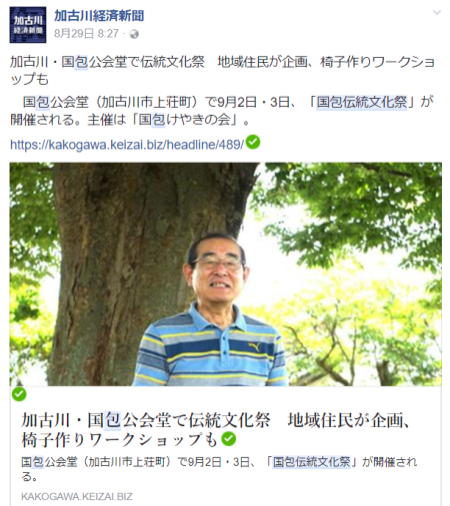Open the 加古川経済新聞 page name link
This screenshot has height=506, width=450.
coord(99,16)
